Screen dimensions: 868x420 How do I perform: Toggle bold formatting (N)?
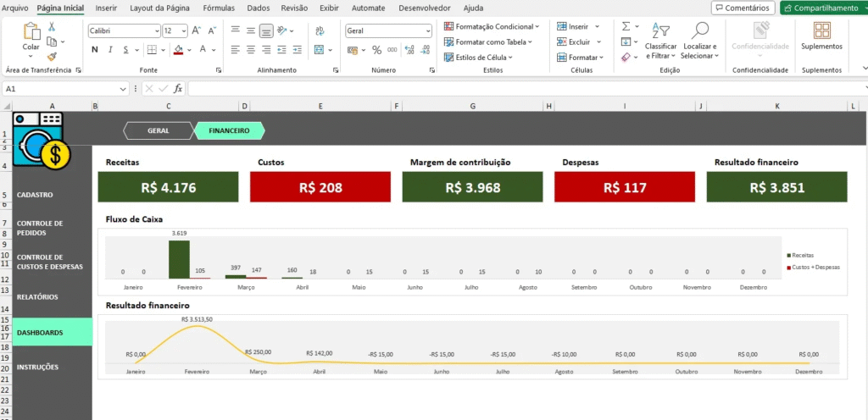pyautogui.click(x=95, y=50)
